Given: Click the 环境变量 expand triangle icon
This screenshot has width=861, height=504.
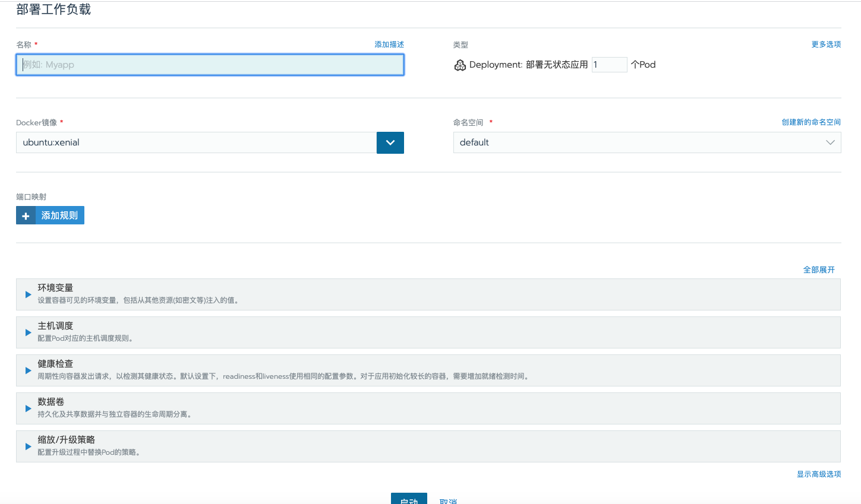Looking at the screenshot, I should (x=27, y=294).
